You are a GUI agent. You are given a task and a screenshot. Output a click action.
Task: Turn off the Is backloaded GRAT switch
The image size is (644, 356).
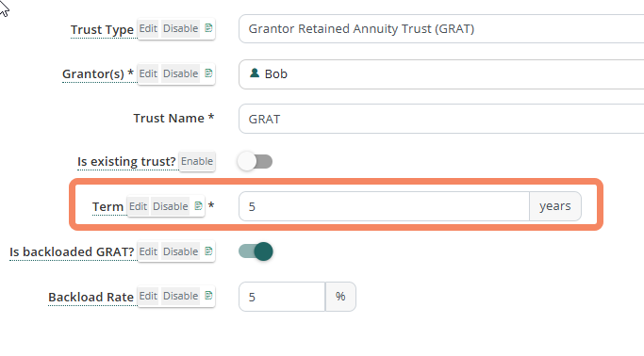[256, 251]
